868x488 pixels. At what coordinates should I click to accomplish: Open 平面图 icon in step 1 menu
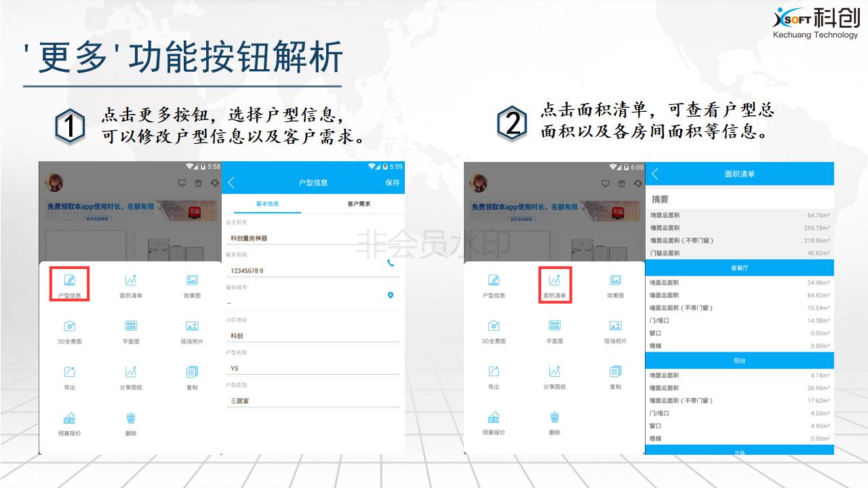[131, 326]
